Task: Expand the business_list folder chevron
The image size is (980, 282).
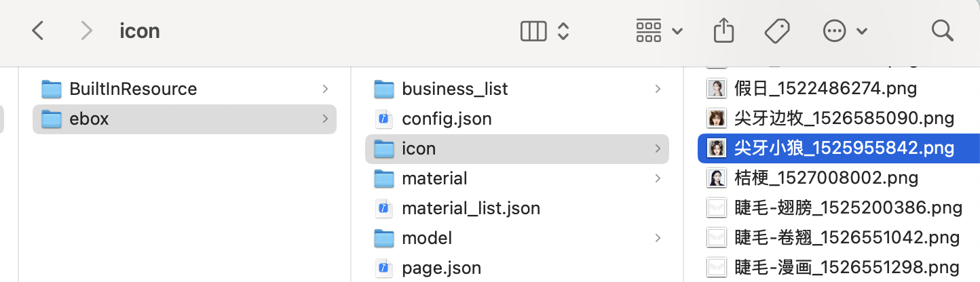Action: tap(658, 89)
